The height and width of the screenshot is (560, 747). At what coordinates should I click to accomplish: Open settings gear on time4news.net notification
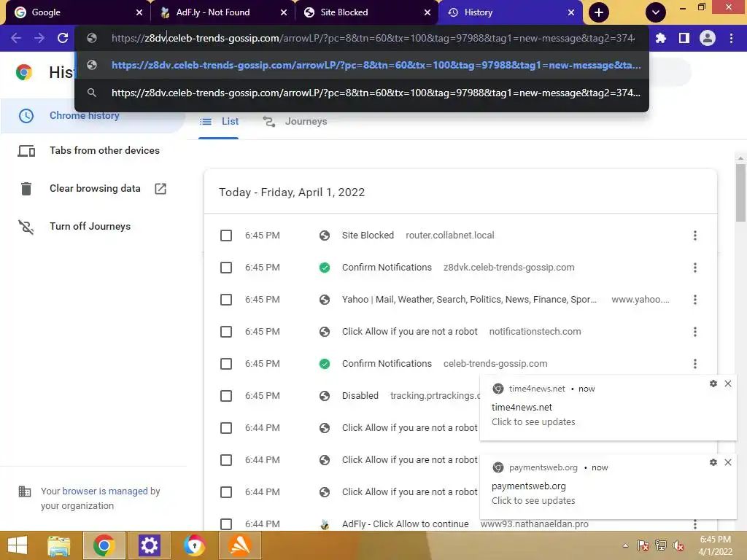tap(713, 384)
